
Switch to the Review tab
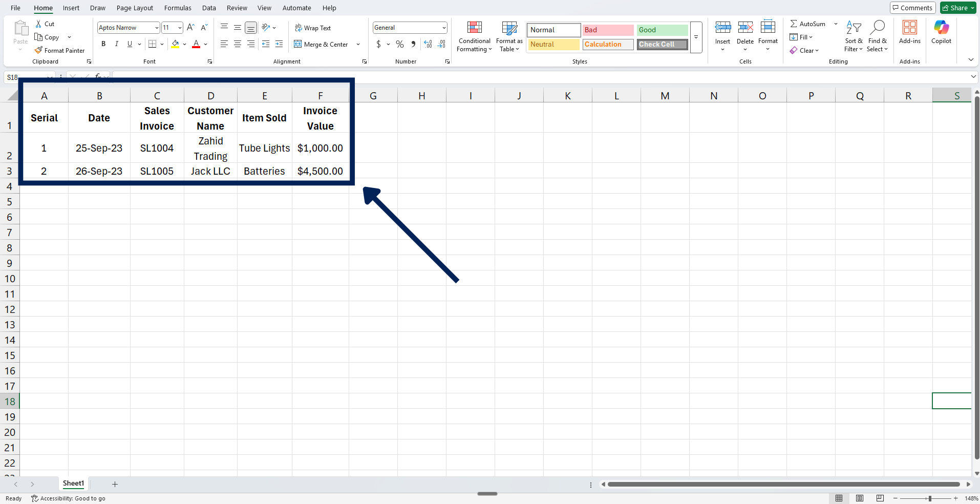tap(237, 8)
